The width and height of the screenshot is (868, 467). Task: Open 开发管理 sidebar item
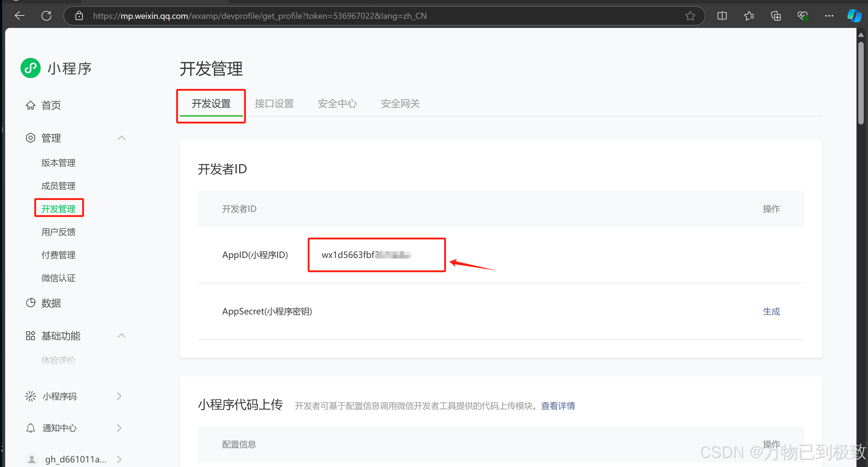(58, 209)
